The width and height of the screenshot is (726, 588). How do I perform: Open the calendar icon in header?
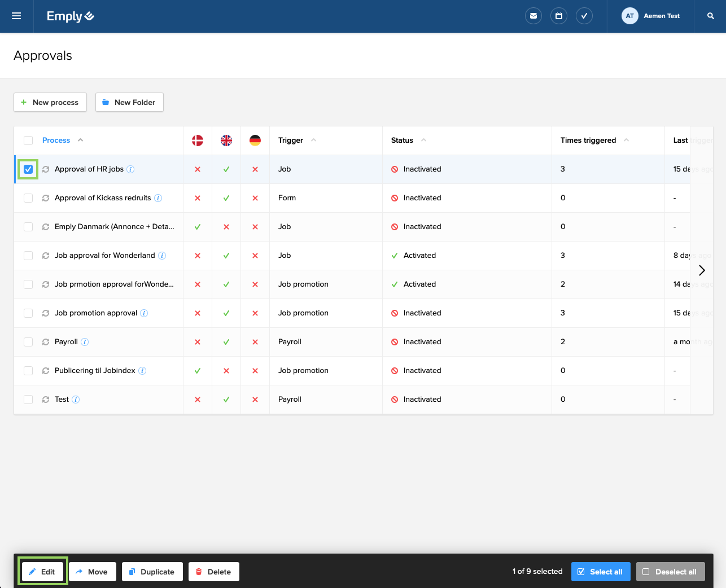pos(559,16)
